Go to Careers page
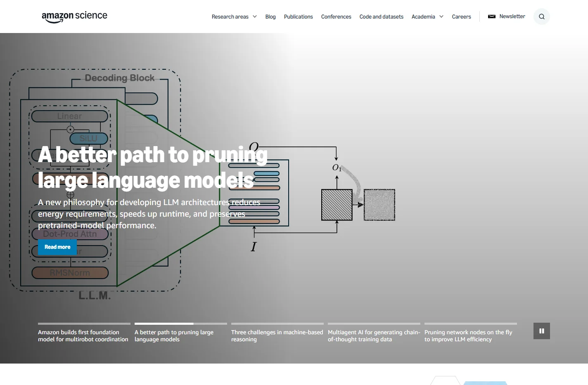 461,17
